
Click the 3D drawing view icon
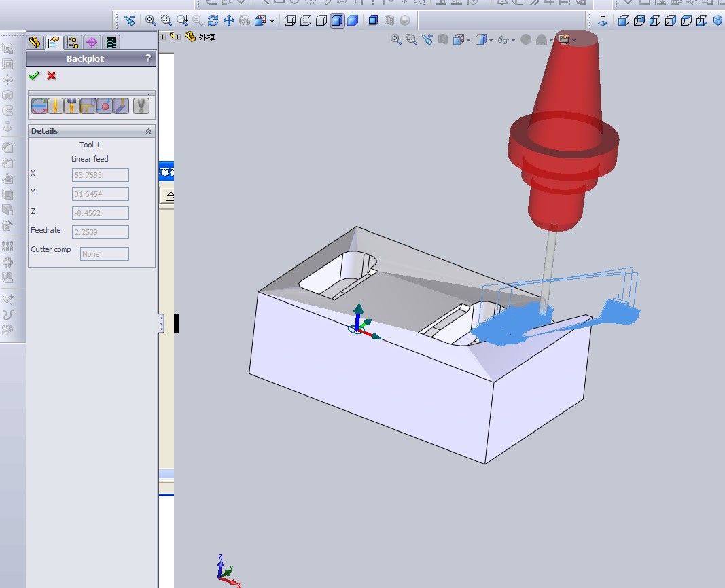245,20
